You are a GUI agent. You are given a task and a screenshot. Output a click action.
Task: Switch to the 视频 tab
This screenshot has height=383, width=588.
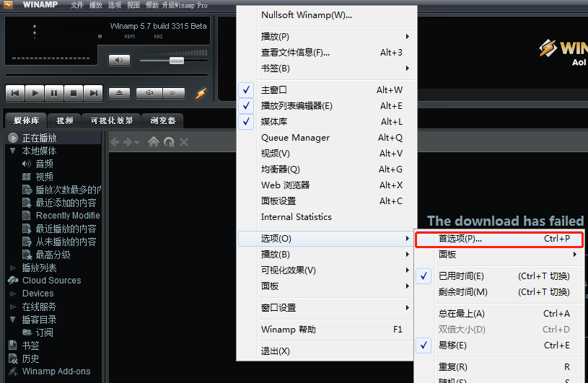(64, 120)
